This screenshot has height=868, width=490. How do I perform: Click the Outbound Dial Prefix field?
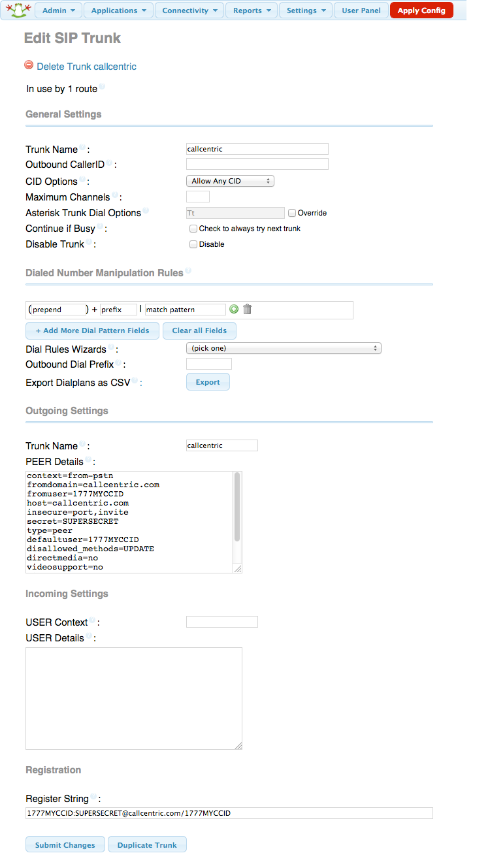click(x=209, y=364)
